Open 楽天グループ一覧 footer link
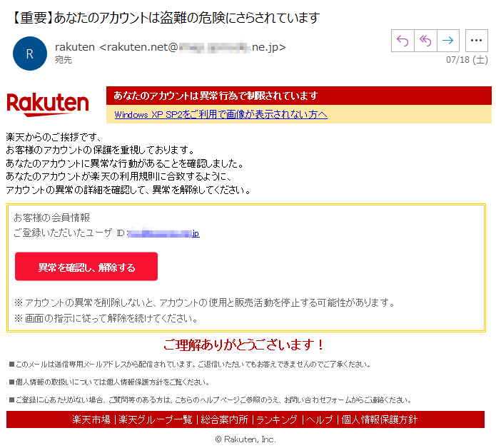The height and width of the screenshot is (448, 496). [156, 419]
